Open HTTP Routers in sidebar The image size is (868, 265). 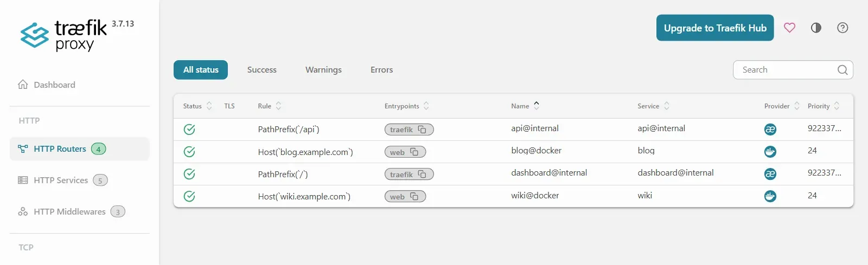coord(79,149)
